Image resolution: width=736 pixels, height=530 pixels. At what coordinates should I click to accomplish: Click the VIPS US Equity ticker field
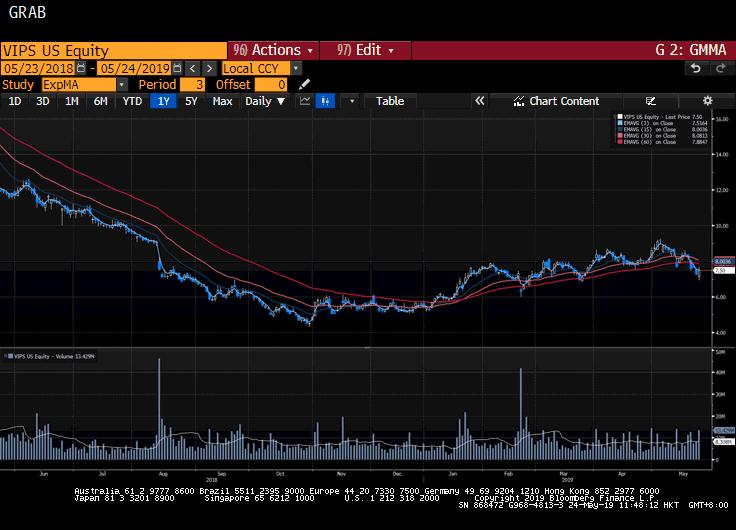114,50
